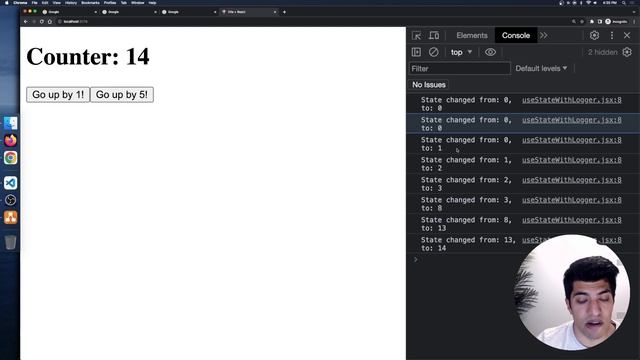This screenshot has width=640, height=360.
Task: Open the DevTools three-dot customize menu
Action: [611, 36]
